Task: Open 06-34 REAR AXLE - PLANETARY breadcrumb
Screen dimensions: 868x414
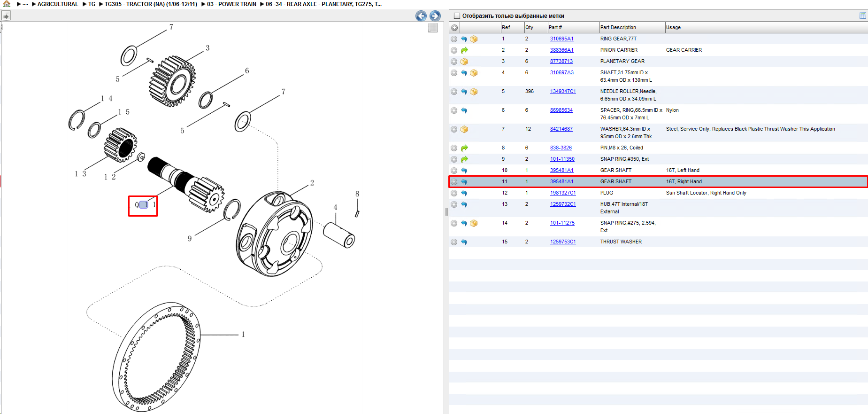Action: tap(323, 4)
